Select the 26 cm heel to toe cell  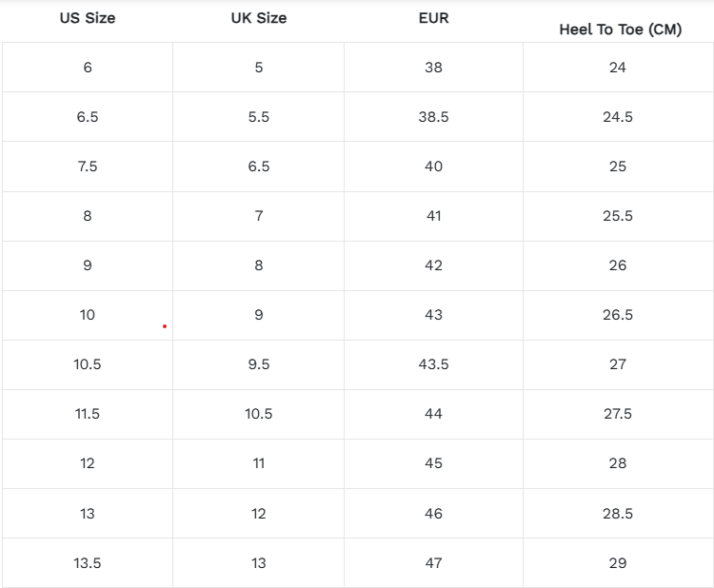coord(618,265)
